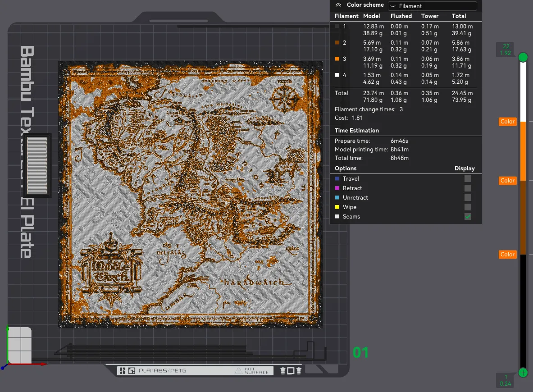This screenshot has height=392, width=533.
Task: Click the Retract magenta legend icon
Action: click(337, 188)
